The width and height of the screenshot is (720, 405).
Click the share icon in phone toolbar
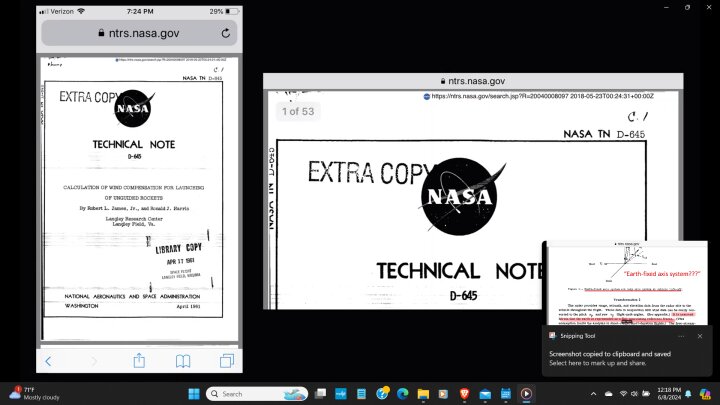[x=139, y=360]
